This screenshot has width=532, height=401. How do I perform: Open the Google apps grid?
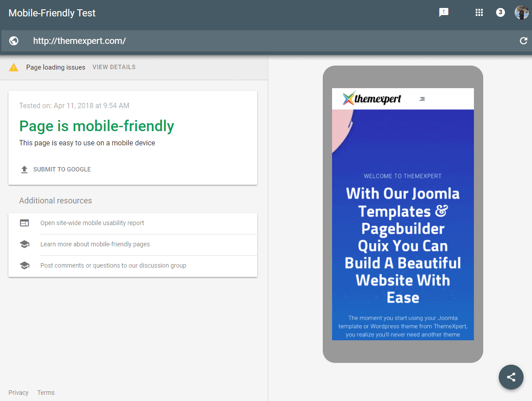[x=479, y=12]
